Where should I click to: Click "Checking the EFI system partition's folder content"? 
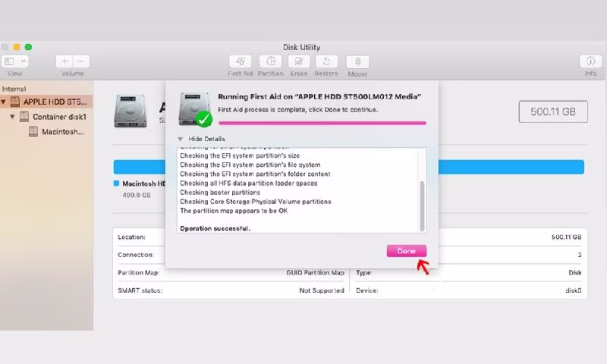point(255,174)
